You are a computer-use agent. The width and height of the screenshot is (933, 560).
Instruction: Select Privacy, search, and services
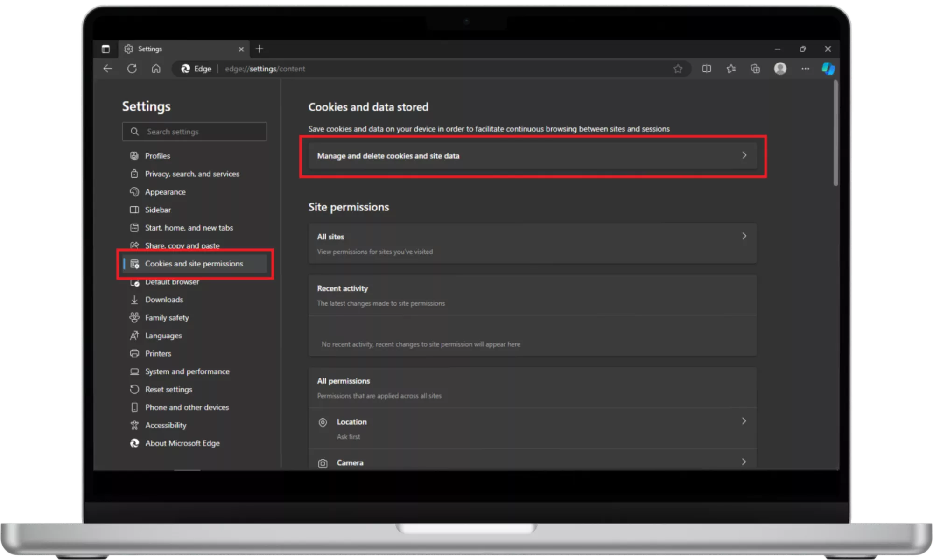[x=192, y=174]
